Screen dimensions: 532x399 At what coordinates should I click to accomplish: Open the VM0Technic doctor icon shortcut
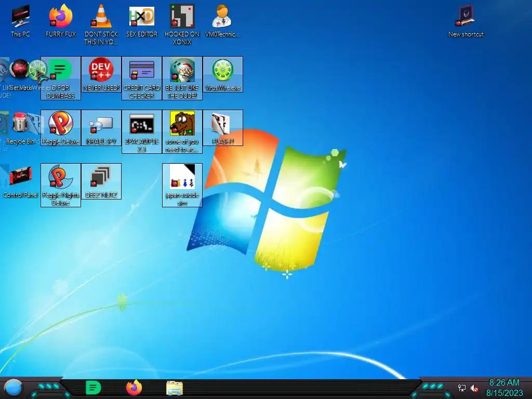[222, 21]
